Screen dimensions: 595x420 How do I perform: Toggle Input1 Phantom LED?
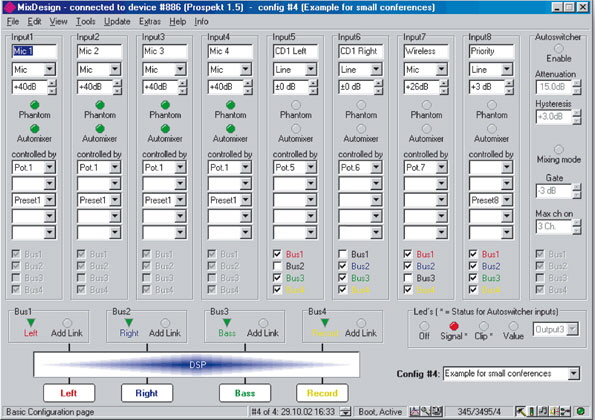click(35, 105)
